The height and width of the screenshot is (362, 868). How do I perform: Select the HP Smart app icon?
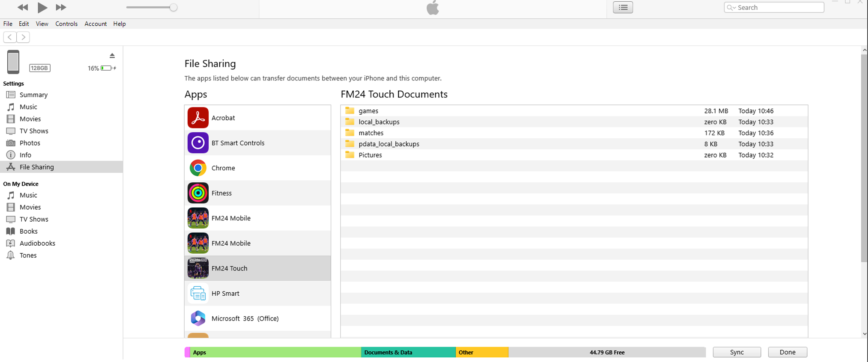pyautogui.click(x=198, y=294)
